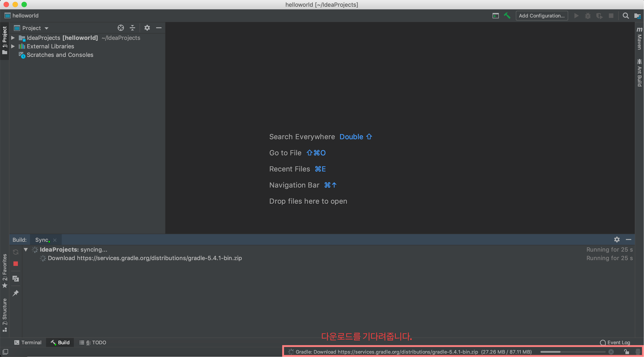The width and height of the screenshot is (644, 357).
Task: Expand the IdeaProjects [helloworld] tree node
Action: (x=13, y=38)
